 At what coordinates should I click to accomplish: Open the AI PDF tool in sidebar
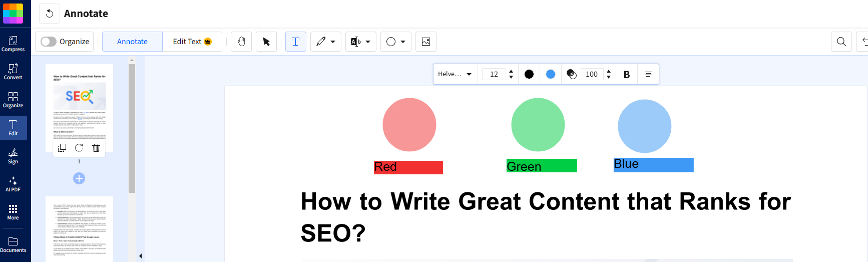pyautogui.click(x=13, y=184)
